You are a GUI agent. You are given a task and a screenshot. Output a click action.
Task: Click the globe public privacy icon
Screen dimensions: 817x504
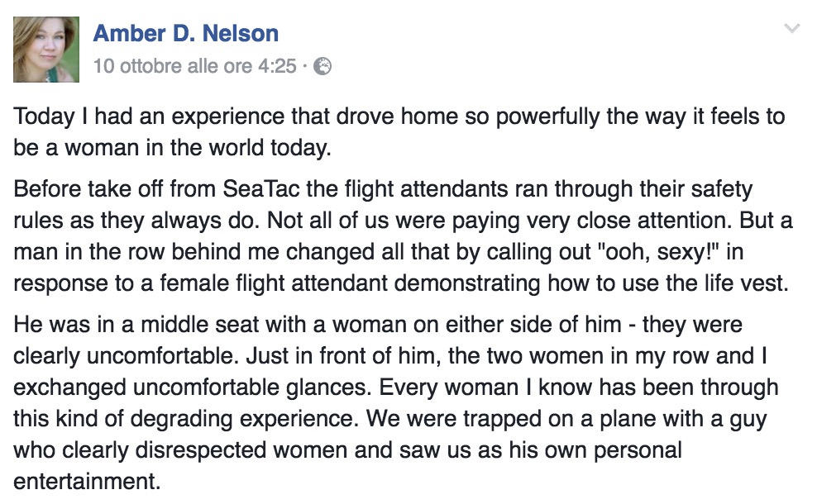323,66
